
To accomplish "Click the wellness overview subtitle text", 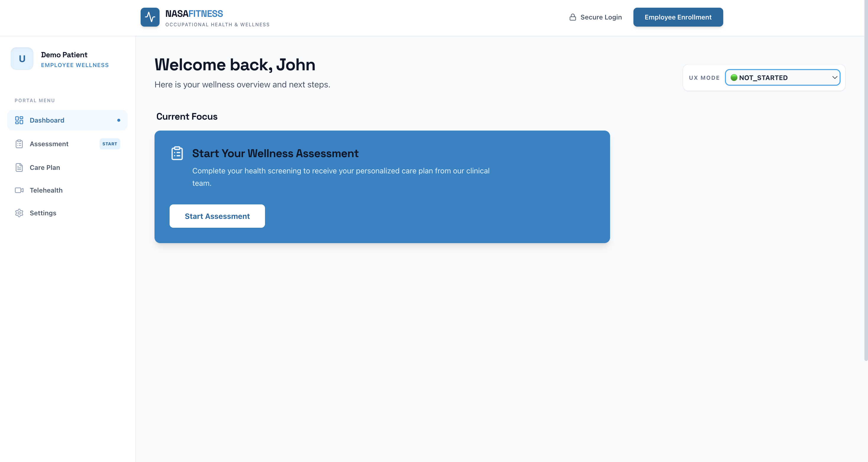I will point(242,84).
